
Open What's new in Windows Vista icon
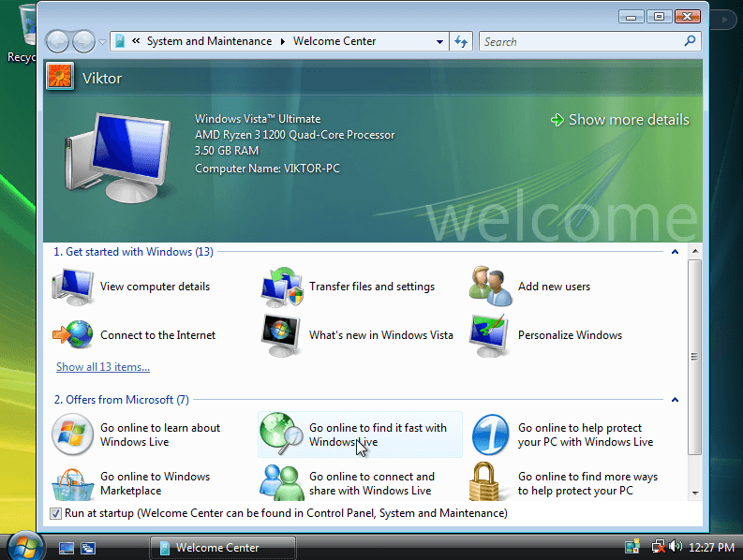[281, 335]
